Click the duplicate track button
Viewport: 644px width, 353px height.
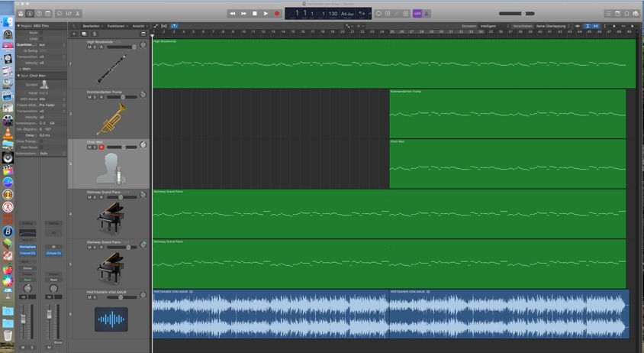point(84,34)
